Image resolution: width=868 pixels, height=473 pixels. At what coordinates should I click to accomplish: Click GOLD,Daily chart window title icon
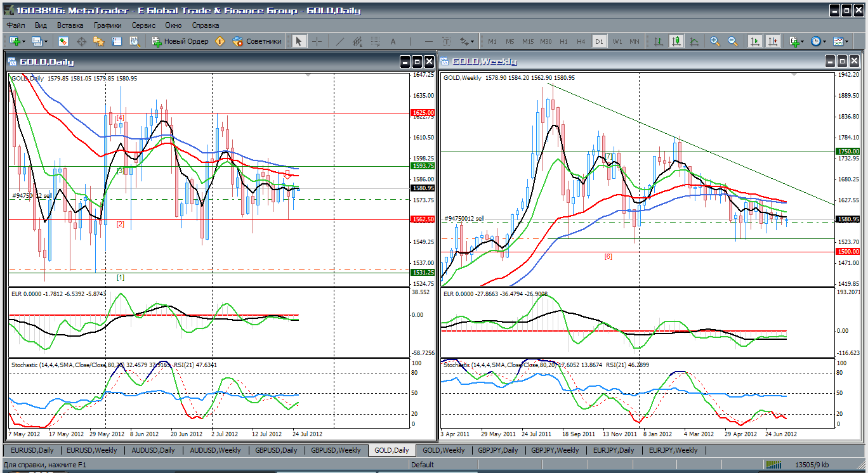tap(13, 62)
